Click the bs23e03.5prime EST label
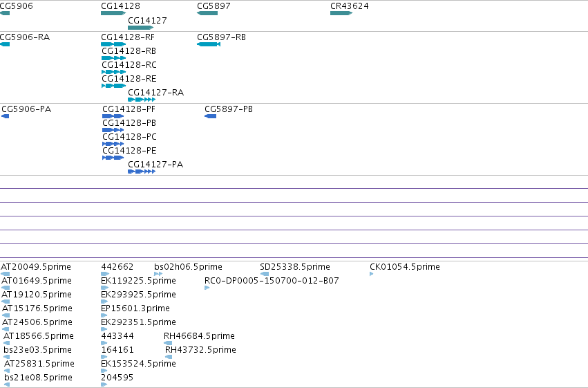 (x=37, y=350)
